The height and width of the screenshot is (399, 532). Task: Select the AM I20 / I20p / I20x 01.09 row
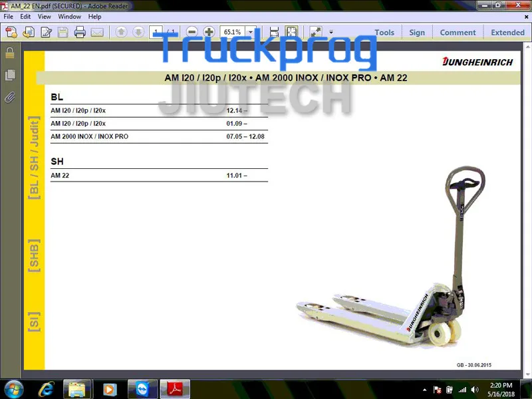[x=159, y=124]
